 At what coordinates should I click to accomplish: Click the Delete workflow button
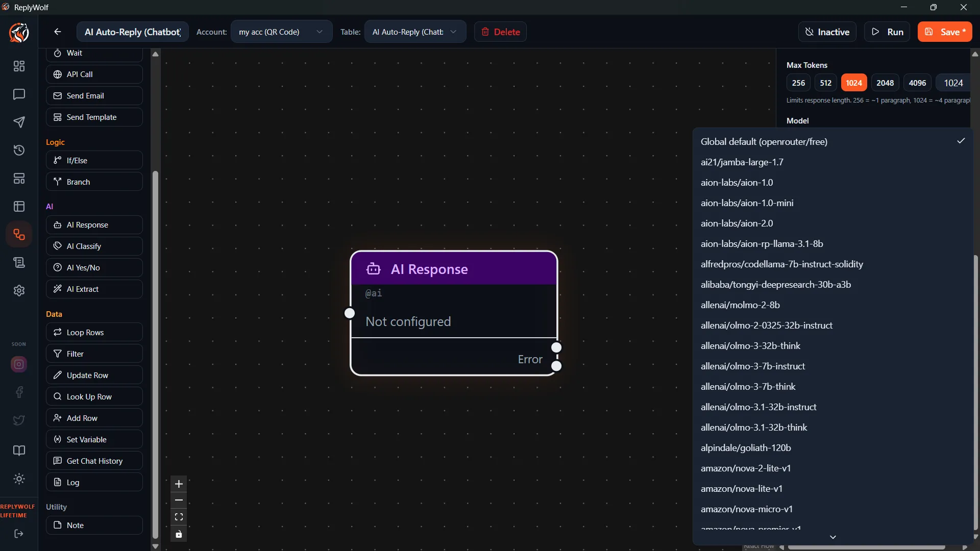(500, 32)
